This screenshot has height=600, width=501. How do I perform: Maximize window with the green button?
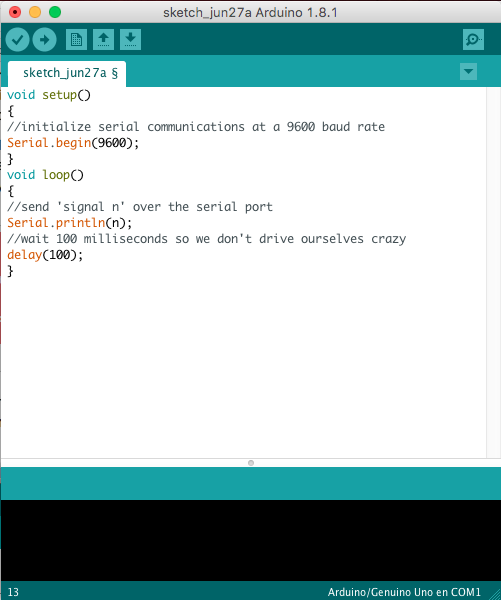[x=55, y=12]
